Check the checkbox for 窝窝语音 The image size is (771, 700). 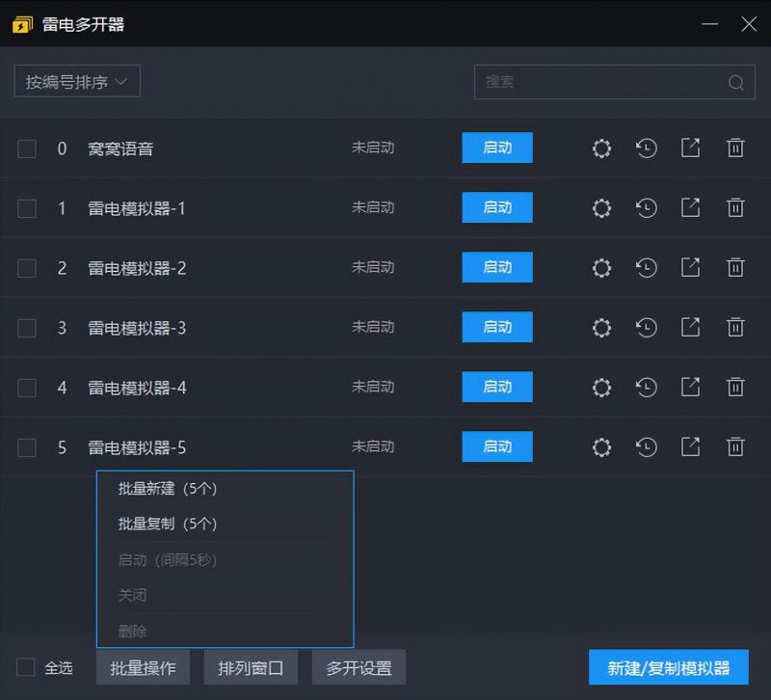click(x=26, y=148)
